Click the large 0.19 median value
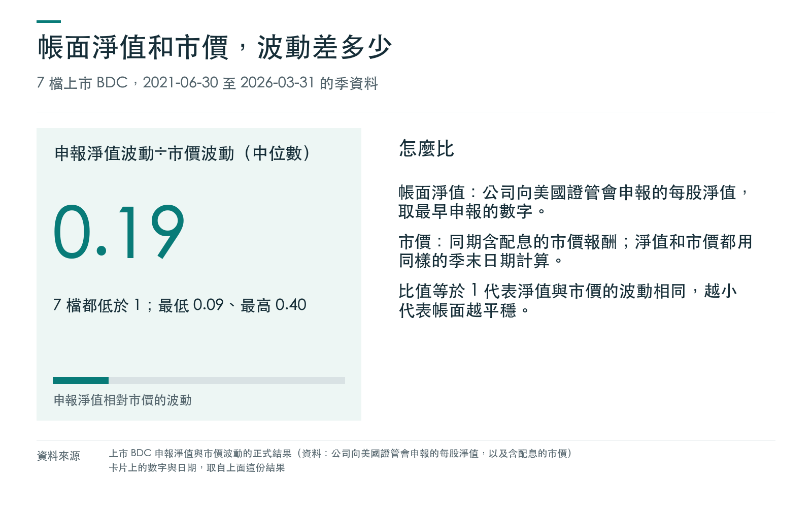This screenshot has height=508, width=812. 119,232
